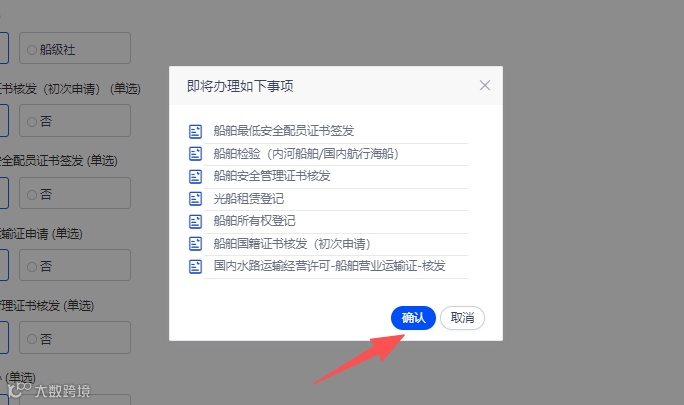Viewport: 684px width, 405px height.
Task: Click document icon beside 船舶最低安全配员证书签发
Action: pos(195,131)
